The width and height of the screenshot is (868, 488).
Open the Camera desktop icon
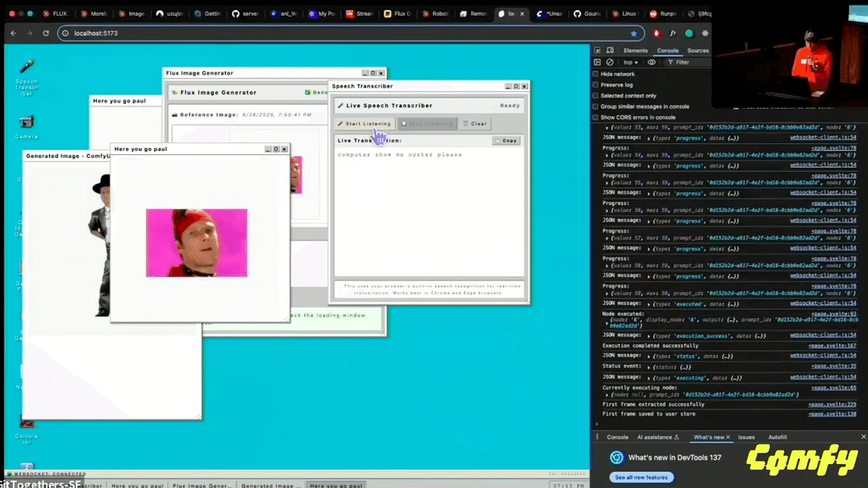pyautogui.click(x=27, y=127)
